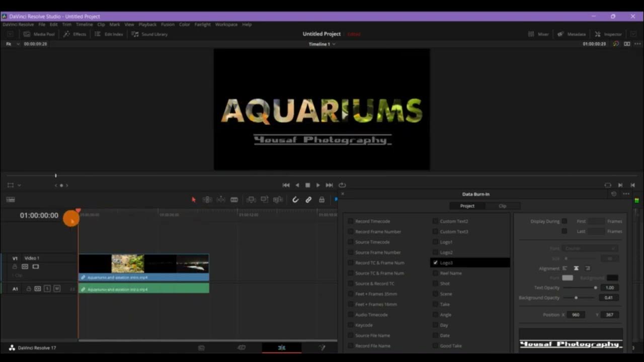The width and height of the screenshot is (644, 362).
Task: Open Data Burn-In options three-dot menu
Action: pyautogui.click(x=626, y=194)
